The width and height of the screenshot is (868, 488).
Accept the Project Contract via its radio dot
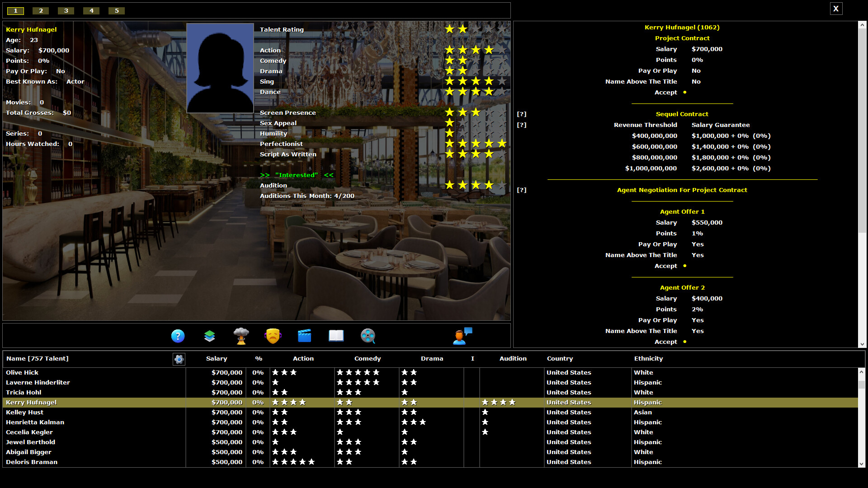pos(684,92)
